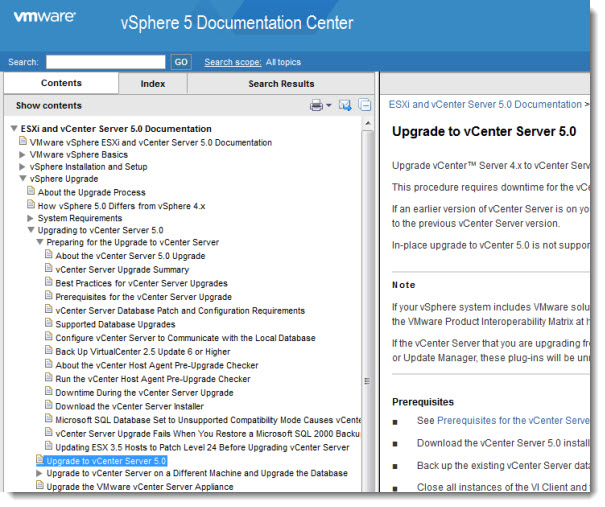
Task: Expand the System Requirements node
Action: click(x=31, y=220)
